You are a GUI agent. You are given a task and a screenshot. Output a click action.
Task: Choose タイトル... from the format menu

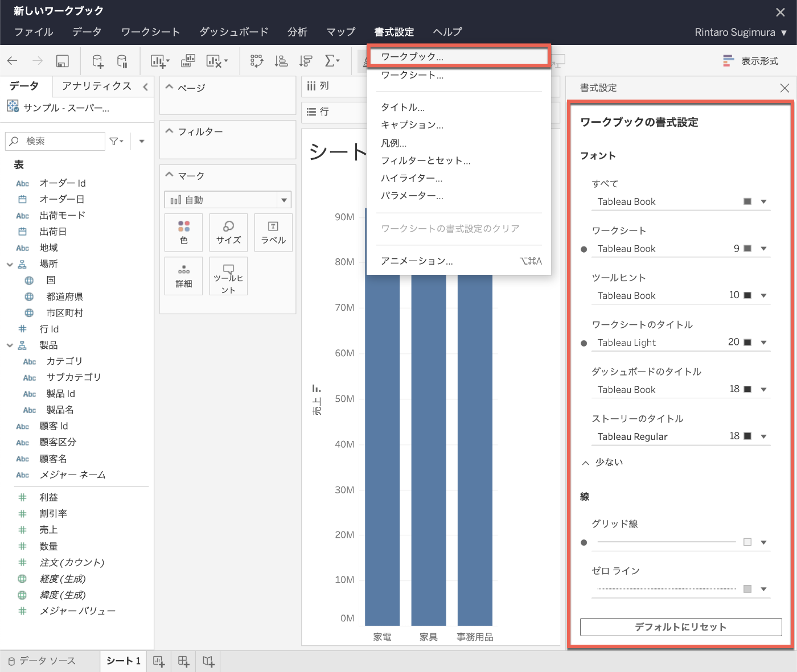(458, 107)
